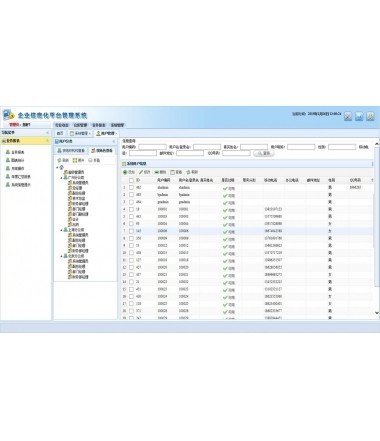This screenshot has height=441, width=380.
Task: Open the first item in the top menu
Action: point(61,125)
